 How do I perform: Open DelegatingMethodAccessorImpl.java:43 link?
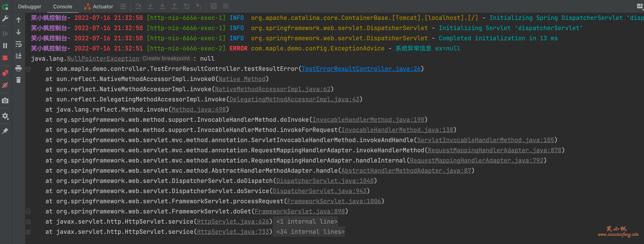294,99
